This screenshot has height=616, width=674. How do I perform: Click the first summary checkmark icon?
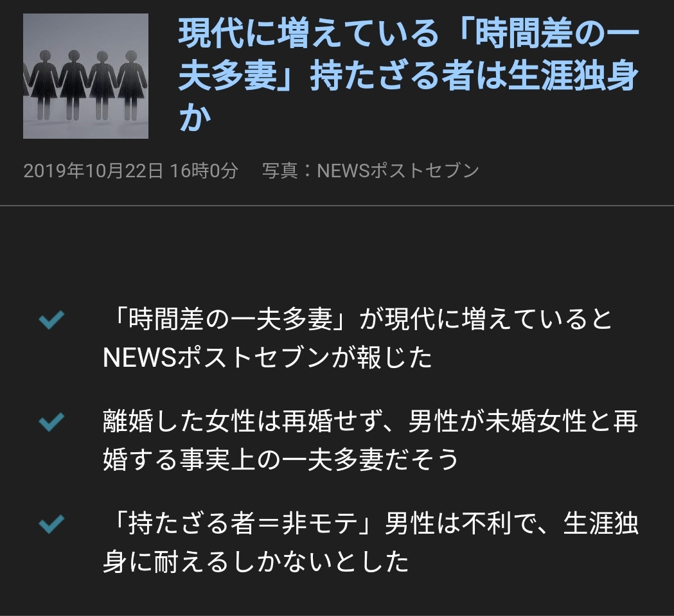click(x=51, y=320)
